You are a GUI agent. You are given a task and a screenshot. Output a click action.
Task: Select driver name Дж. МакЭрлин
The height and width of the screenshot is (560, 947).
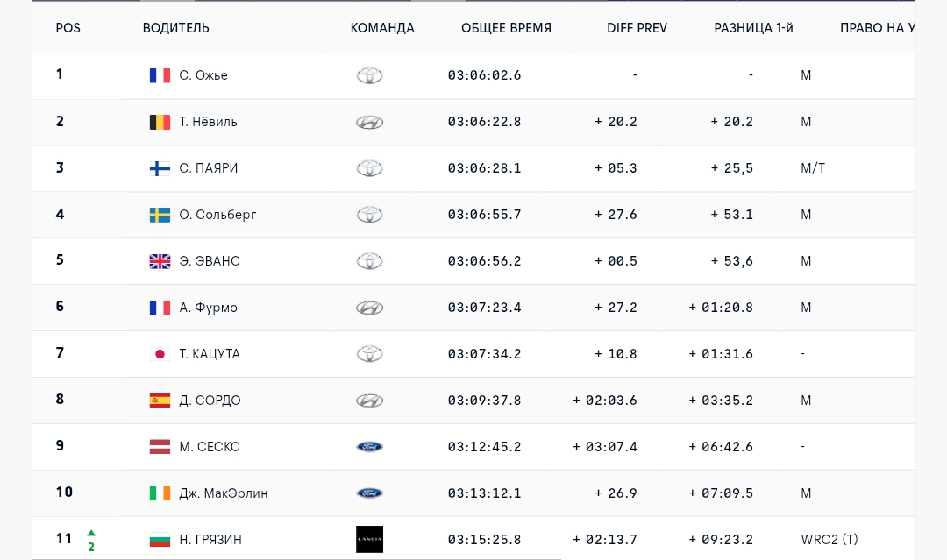(224, 493)
